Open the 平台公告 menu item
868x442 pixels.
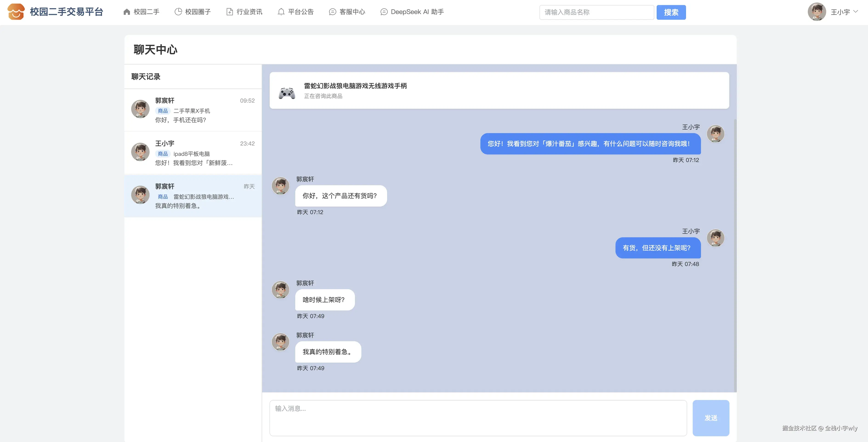[301, 12]
